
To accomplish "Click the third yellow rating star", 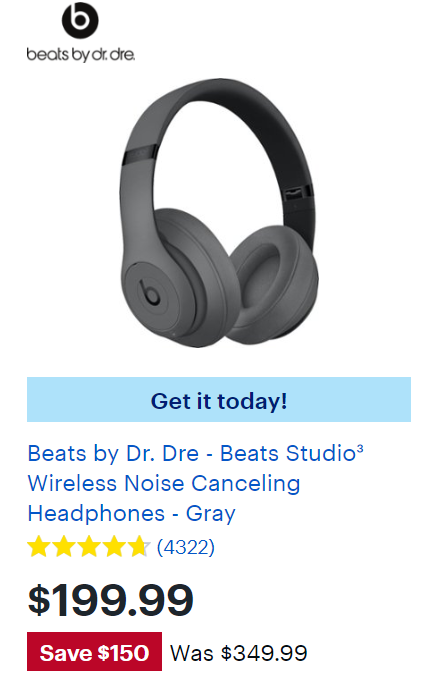I will point(89,547).
